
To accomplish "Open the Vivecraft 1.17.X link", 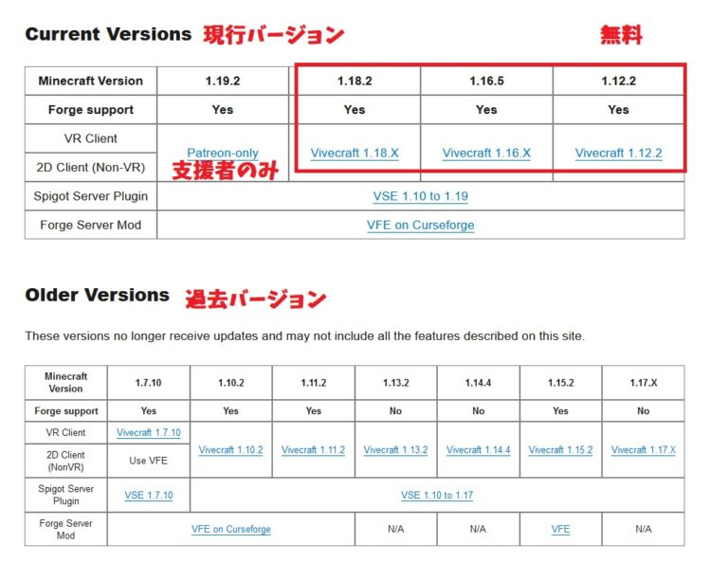I will pyautogui.click(x=644, y=450).
